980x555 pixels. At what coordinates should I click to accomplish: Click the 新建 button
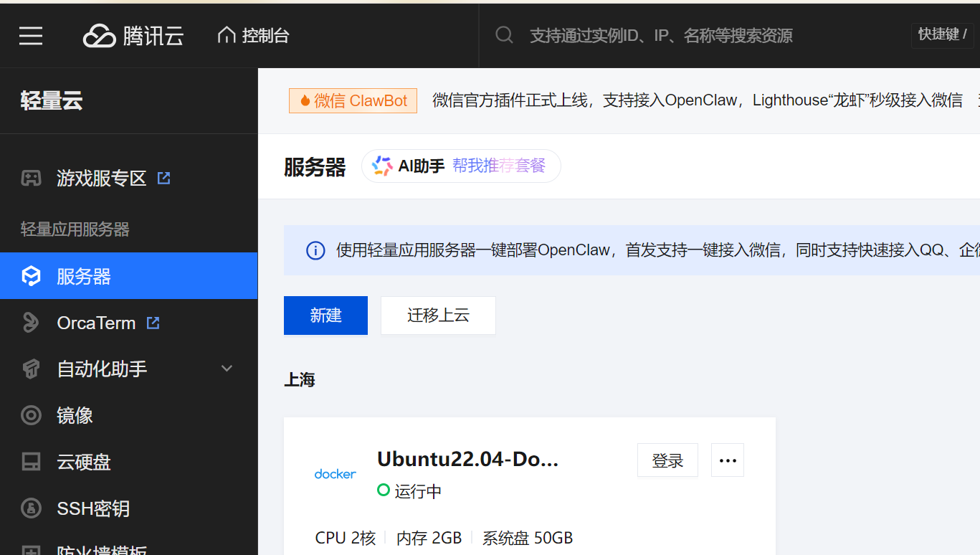325,316
